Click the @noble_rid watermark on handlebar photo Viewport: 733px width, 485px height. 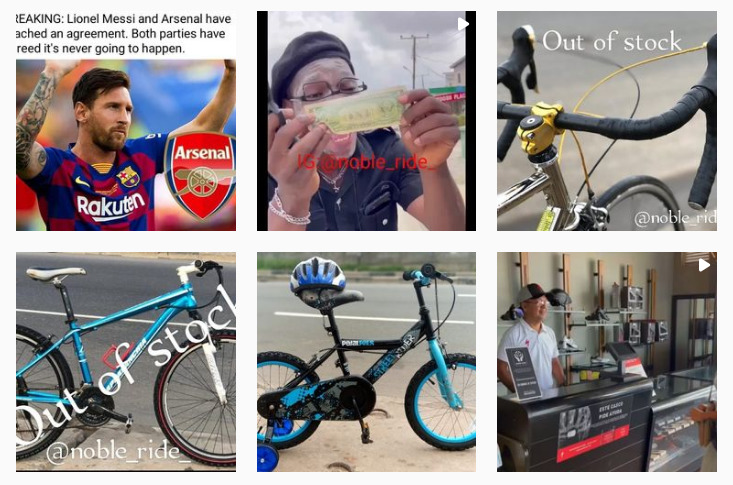(675, 218)
